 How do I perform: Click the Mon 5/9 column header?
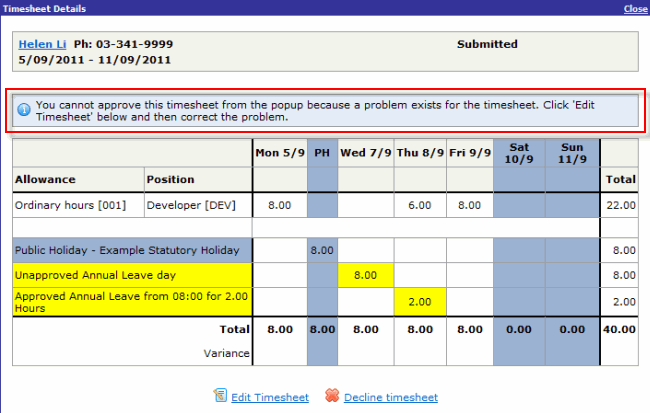click(x=280, y=153)
